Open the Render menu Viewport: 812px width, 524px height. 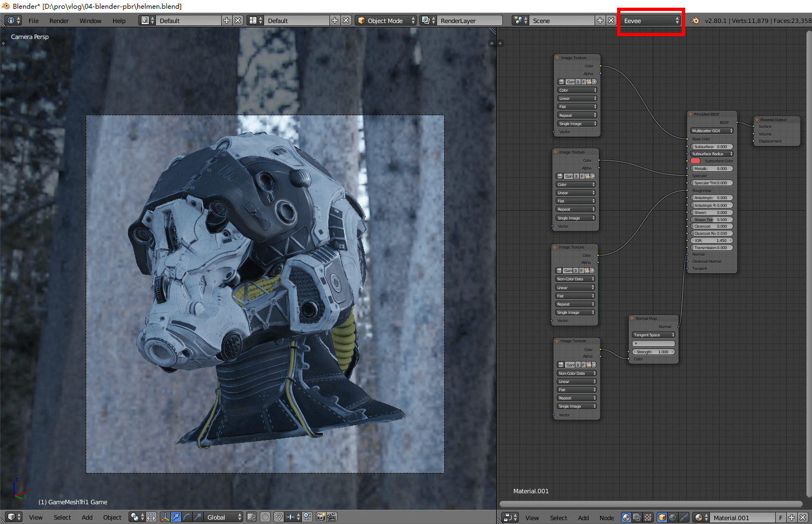(x=59, y=21)
